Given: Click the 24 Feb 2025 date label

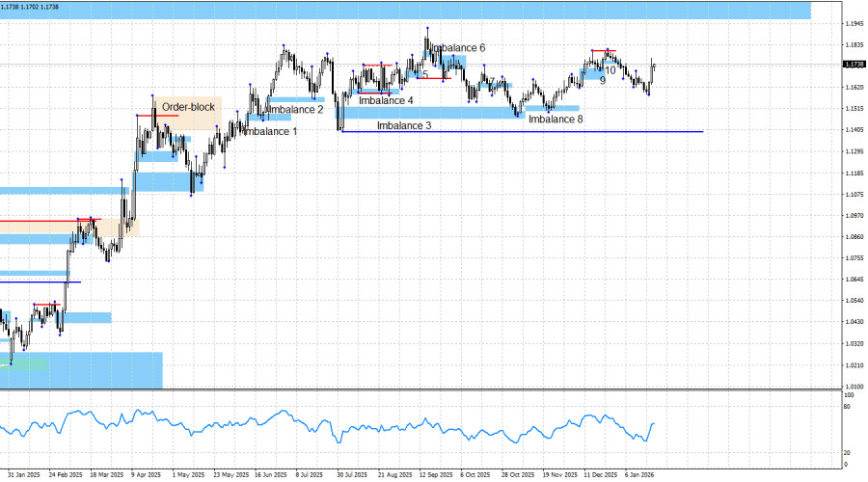Looking at the screenshot, I should tap(66, 475).
